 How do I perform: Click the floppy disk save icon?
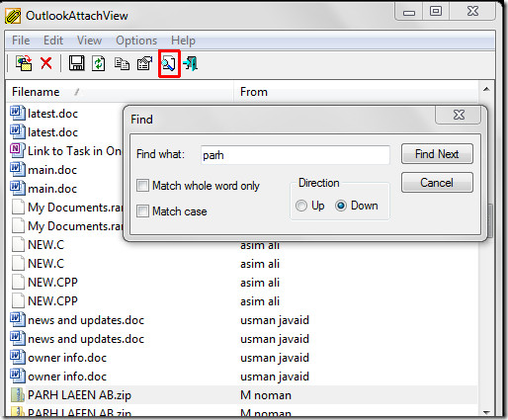77,63
